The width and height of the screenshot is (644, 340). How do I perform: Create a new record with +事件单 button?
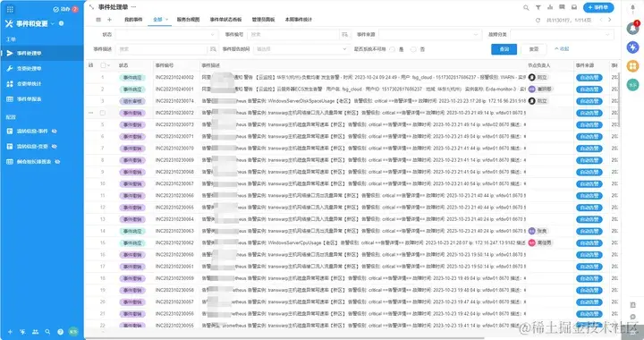[598, 7]
